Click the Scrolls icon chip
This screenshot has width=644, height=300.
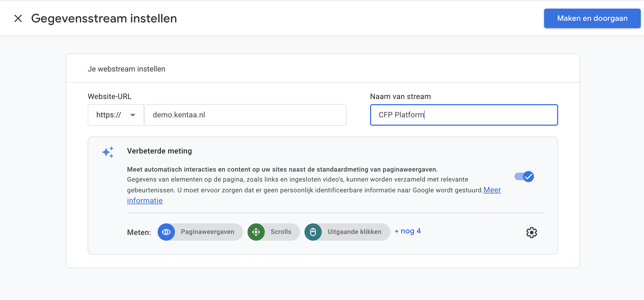(256, 232)
